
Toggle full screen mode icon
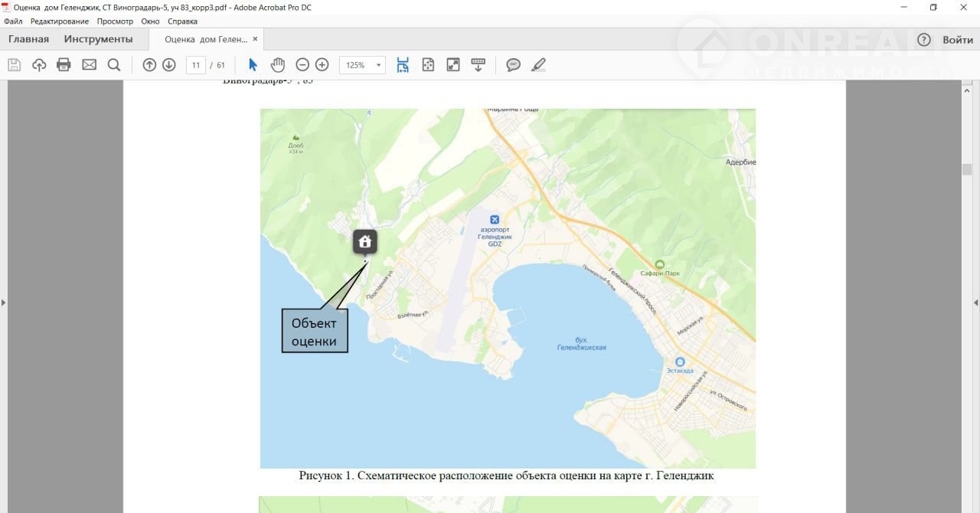(x=453, y=65)
